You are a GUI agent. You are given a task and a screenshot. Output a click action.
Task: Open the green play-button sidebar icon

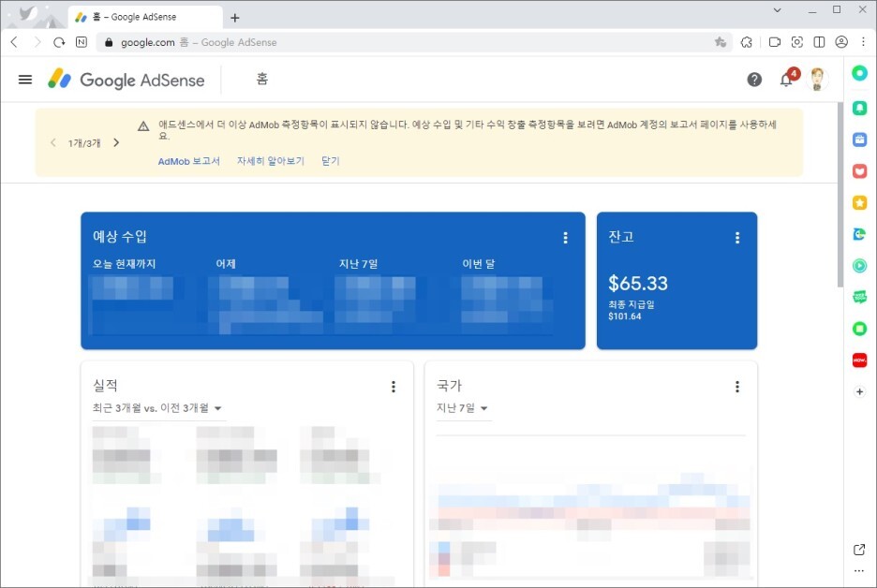859,266
